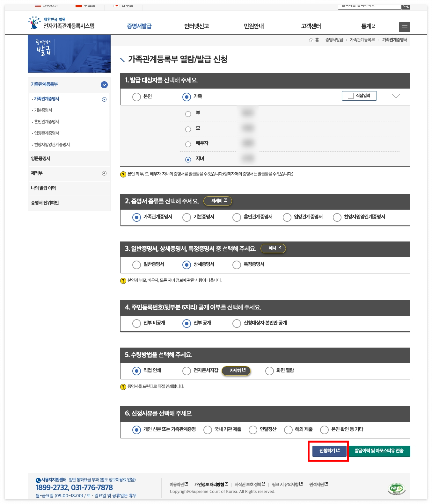
Task: Select the 가족 radio button
Action: [187, 97]
